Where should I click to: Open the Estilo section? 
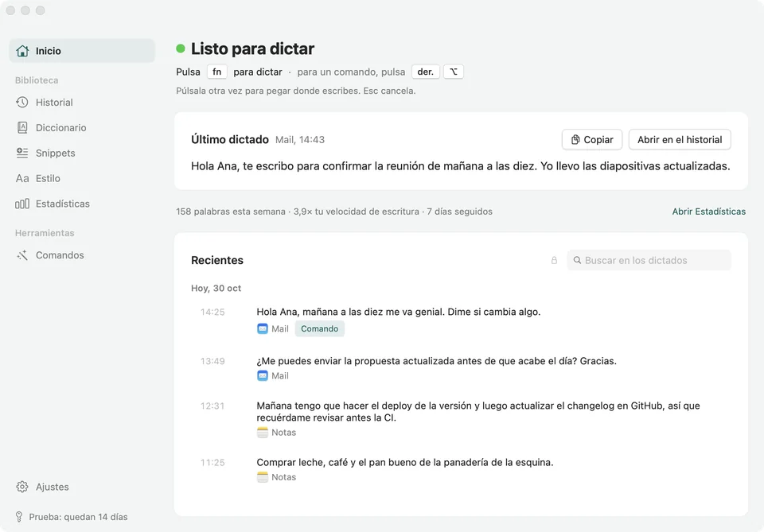coord(82,178)
